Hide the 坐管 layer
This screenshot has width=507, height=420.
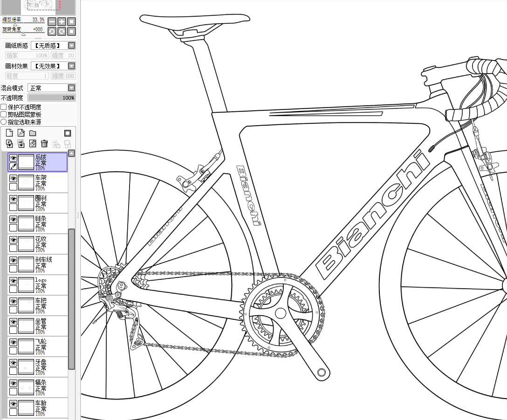[x=13, y=322]
